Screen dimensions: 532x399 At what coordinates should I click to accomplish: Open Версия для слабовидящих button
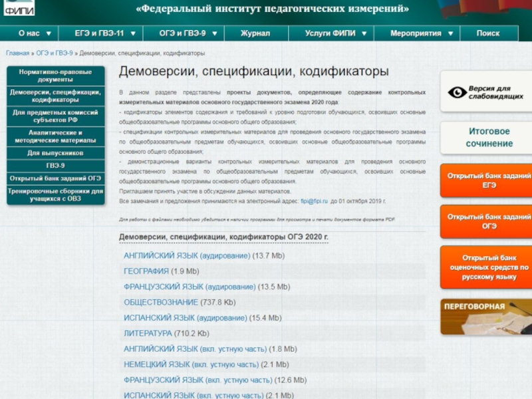click(486, 92)
